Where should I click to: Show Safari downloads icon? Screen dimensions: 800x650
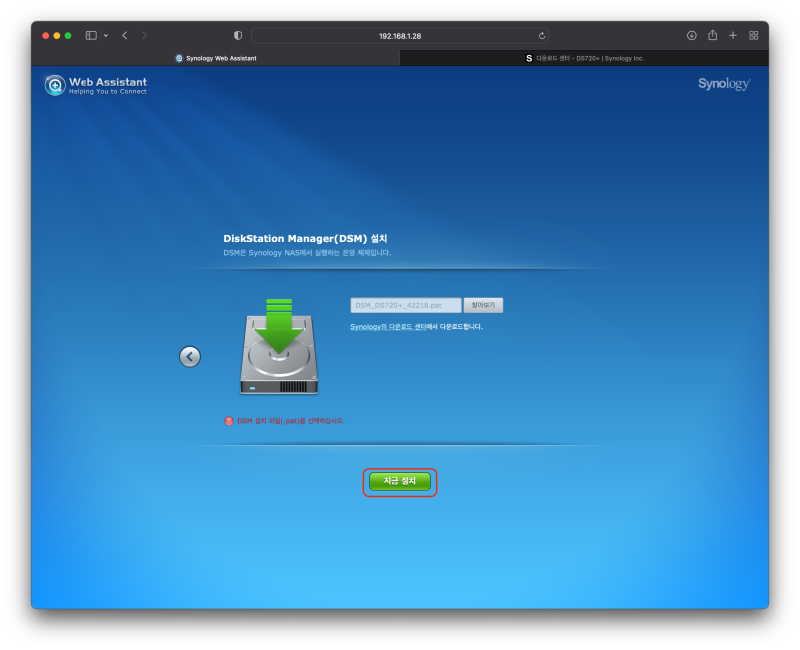pos(691,35)
